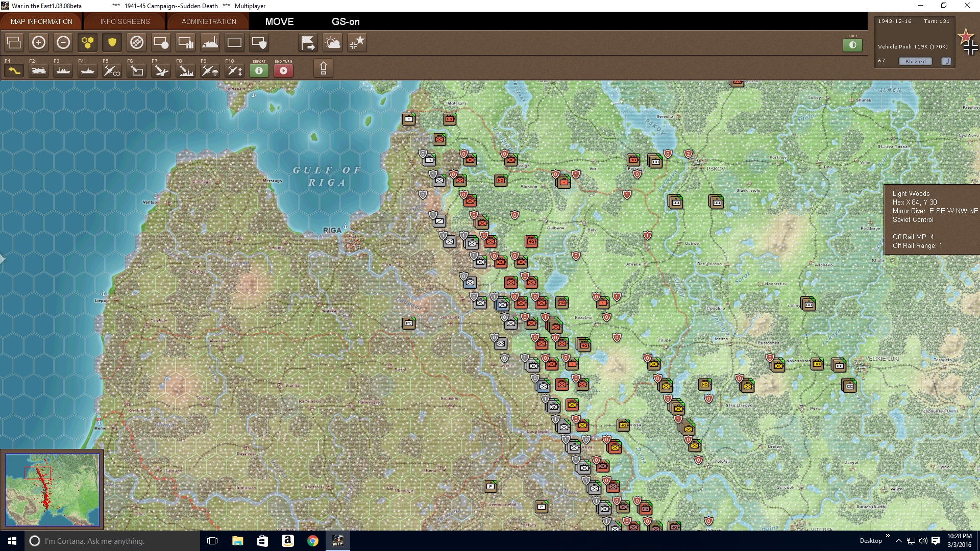
Task: Click the zoom out map icon
Action: [x=63, y=43]
